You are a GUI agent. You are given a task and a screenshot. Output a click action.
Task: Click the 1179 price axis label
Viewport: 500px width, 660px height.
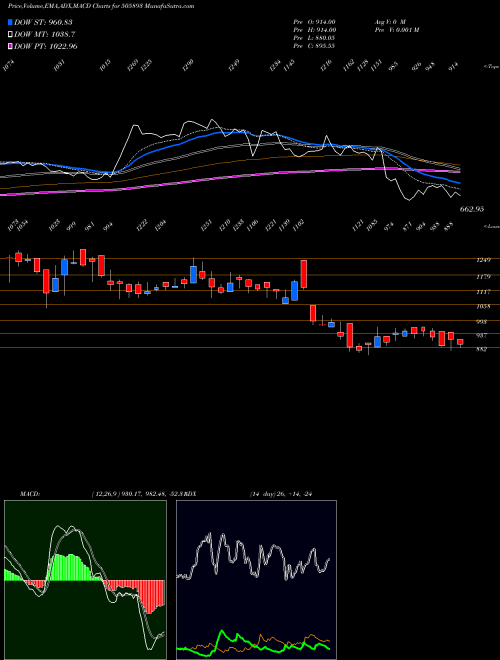pos(484,277)
